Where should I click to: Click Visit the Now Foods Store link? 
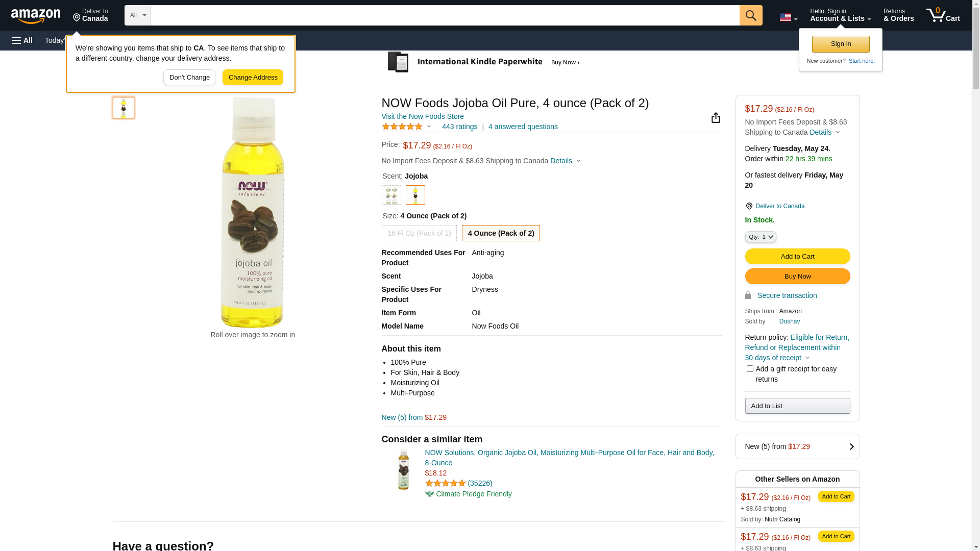coord(422,116)
